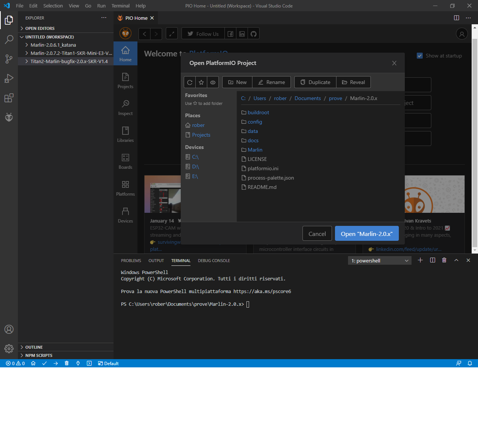The image size is (478, 448).
Task: Expand the Open Editors section
Action: pyautogui.click(x=66, y=28)
